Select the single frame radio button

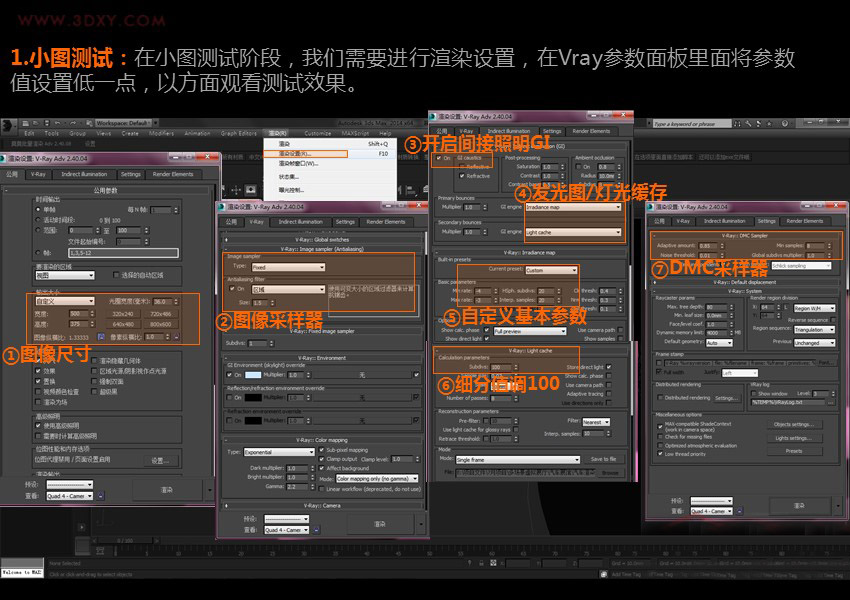(38, 210)
